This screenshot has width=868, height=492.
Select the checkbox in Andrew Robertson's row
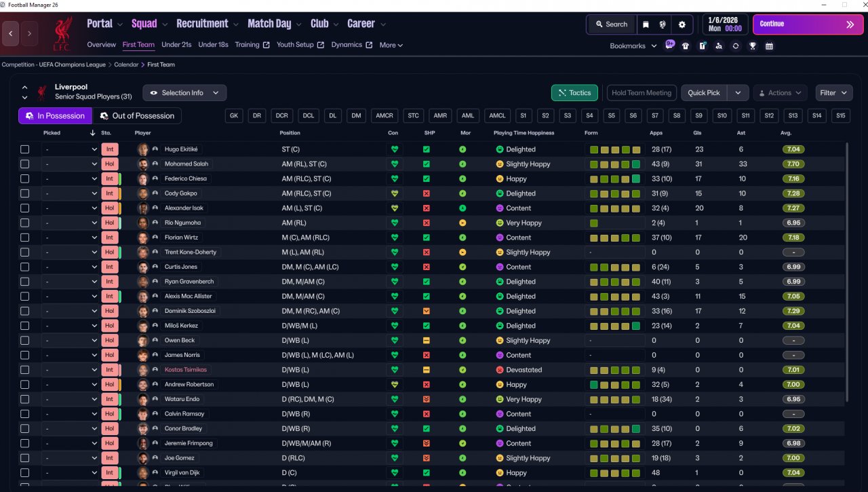click(25, 385)
